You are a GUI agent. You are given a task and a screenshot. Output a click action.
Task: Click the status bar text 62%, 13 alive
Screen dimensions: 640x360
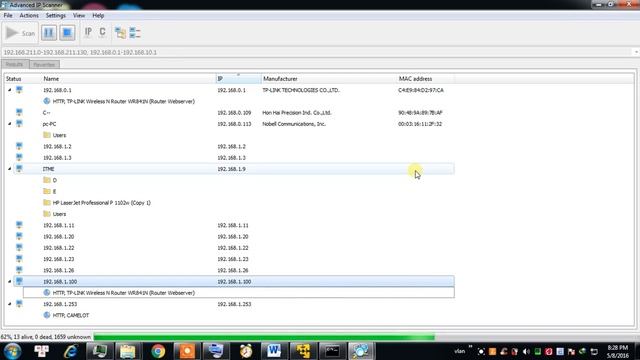coord(46,337)
